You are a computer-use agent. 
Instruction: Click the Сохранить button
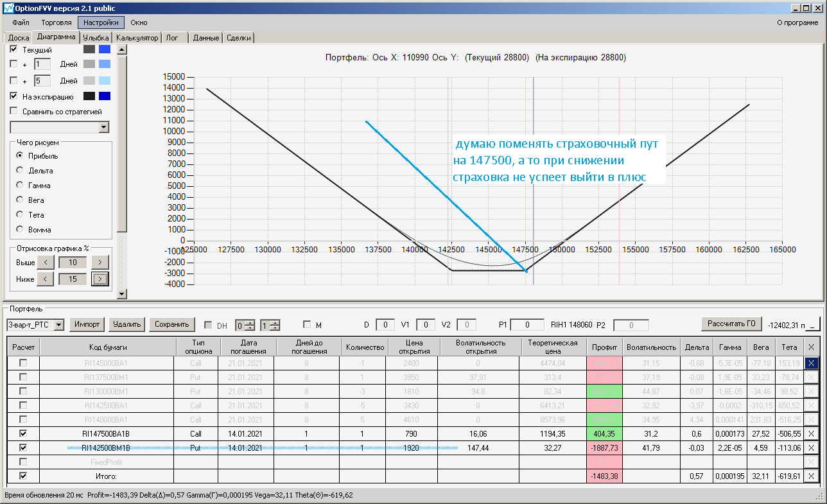coord(171,325)
